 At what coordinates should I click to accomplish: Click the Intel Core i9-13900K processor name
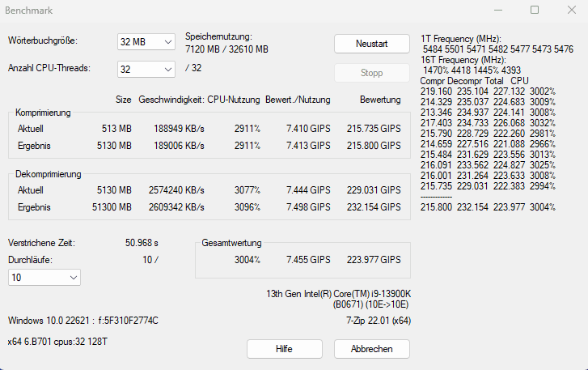click(x=338, y=293)
